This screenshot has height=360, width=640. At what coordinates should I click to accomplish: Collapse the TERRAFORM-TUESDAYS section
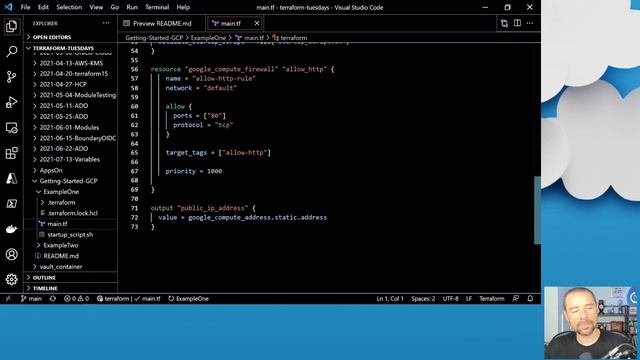click(x=70, y=48)
